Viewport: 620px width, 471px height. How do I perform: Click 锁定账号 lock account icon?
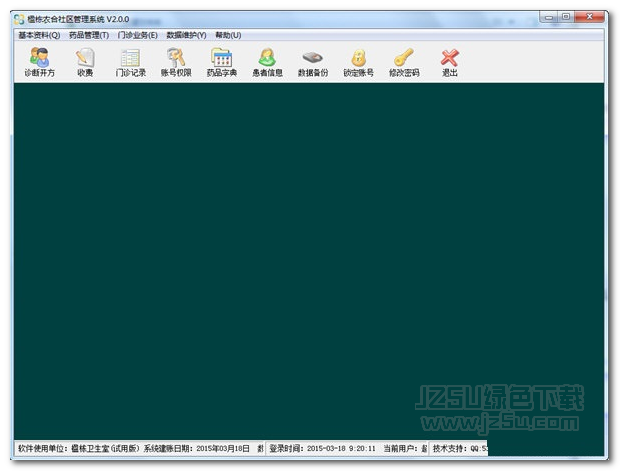(358, 62)
